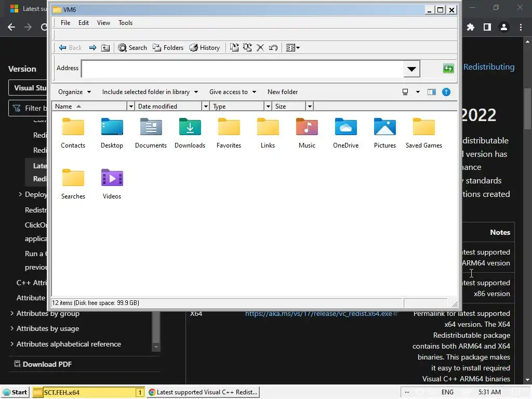Select the Videos folder
The height and width of the screenshot is (399, 532).
click(112, 184)
